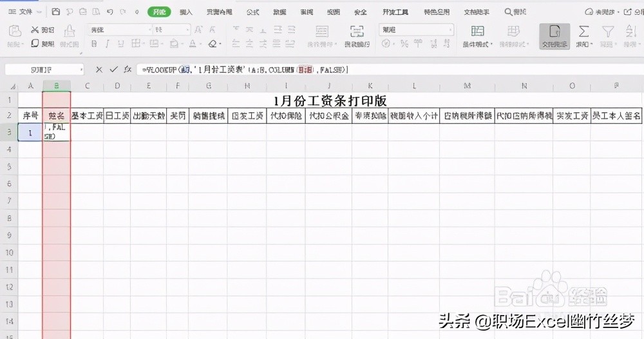
Task: Select column C header
Action: 87,86
